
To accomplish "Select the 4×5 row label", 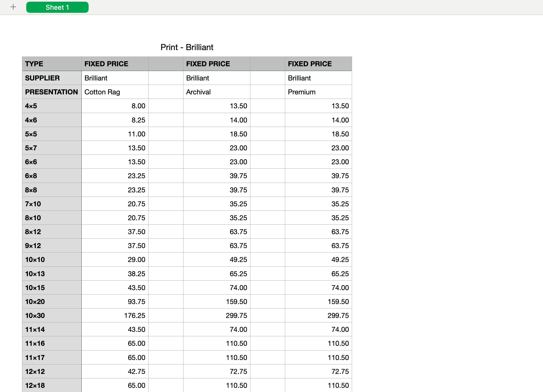I will (x=52, y=106).
